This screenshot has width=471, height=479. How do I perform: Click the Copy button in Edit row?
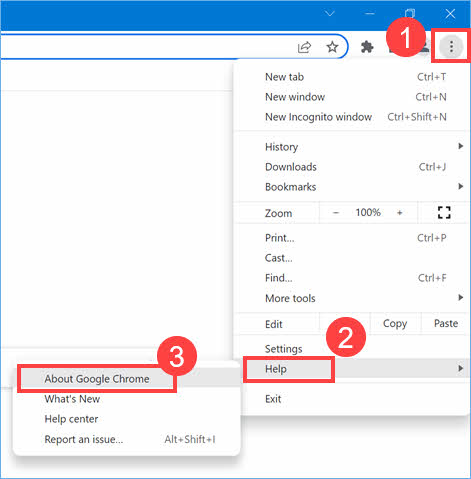(x=395, y=323)
